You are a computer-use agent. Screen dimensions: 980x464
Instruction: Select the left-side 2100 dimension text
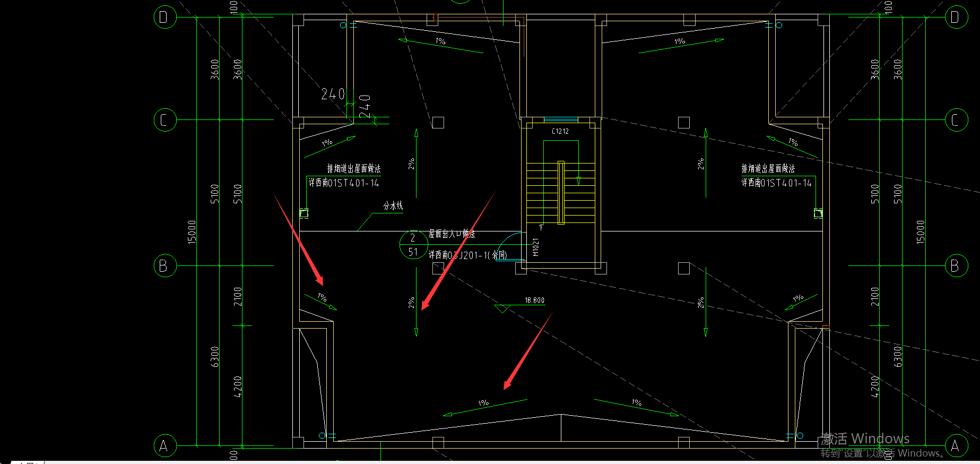point(238,296)
